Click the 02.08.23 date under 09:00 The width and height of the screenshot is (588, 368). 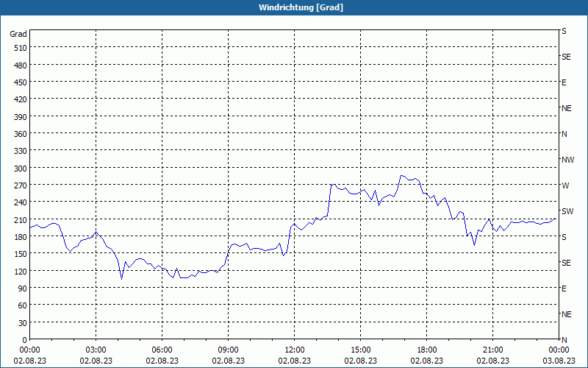228,361
